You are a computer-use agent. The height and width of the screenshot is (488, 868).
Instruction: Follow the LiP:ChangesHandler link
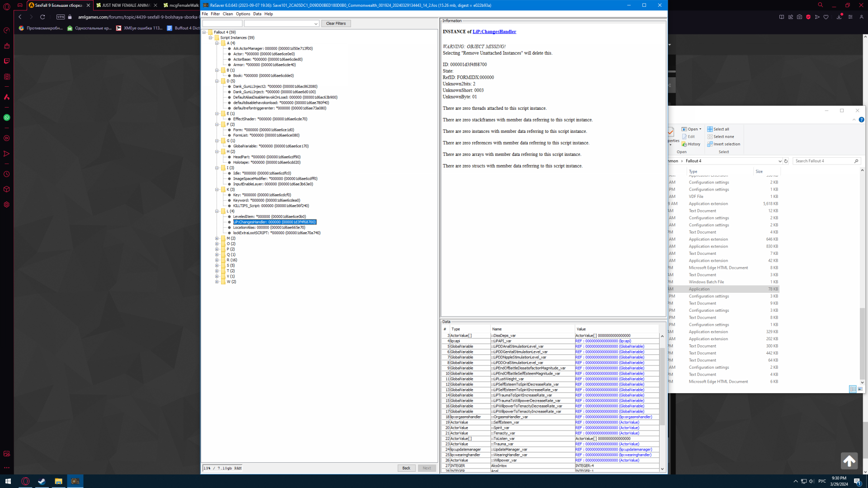click(494, 32)
